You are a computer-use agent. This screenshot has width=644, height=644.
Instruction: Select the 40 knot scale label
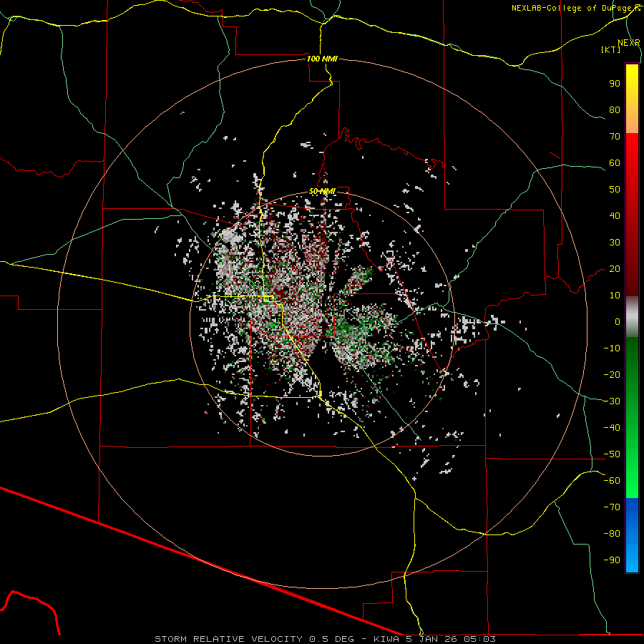click(615, 216)
